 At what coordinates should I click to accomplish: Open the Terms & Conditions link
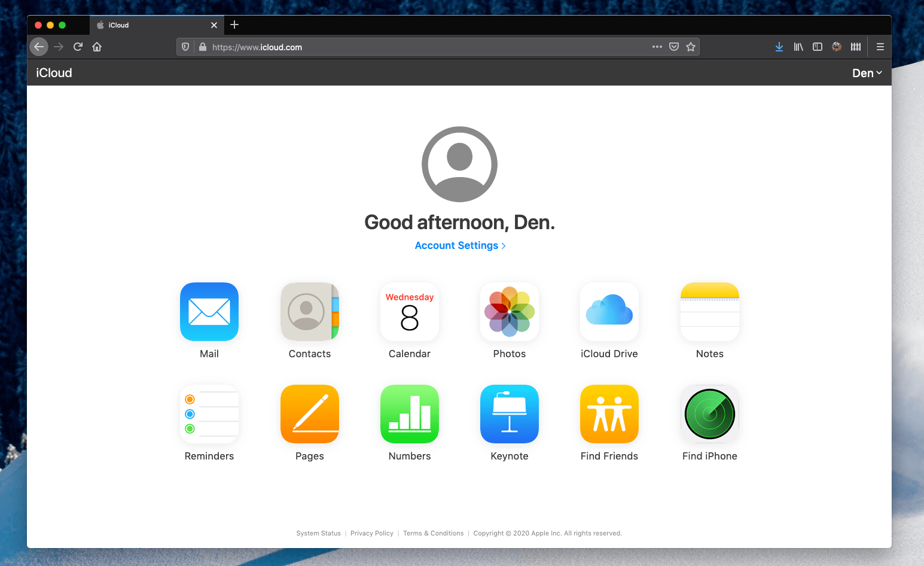(x=433, y=533)
